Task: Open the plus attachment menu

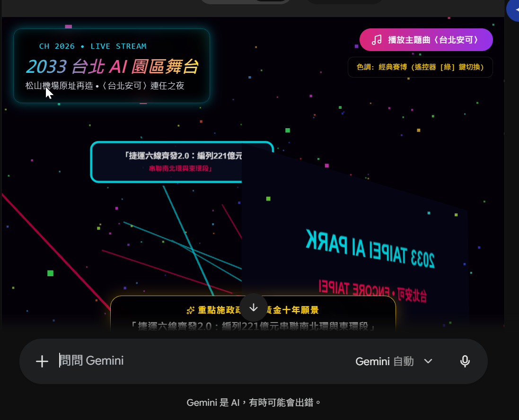Action: 42,361
